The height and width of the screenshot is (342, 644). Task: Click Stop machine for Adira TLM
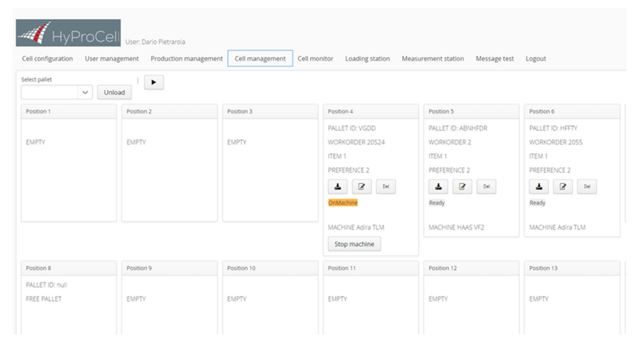click(354, 244)
